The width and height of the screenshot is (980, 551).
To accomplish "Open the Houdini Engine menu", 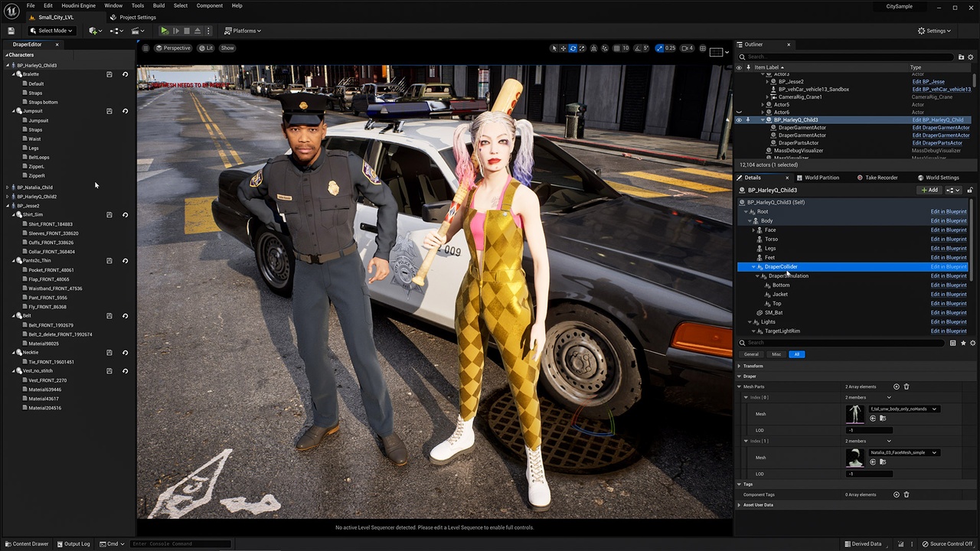I will point(78,5).
